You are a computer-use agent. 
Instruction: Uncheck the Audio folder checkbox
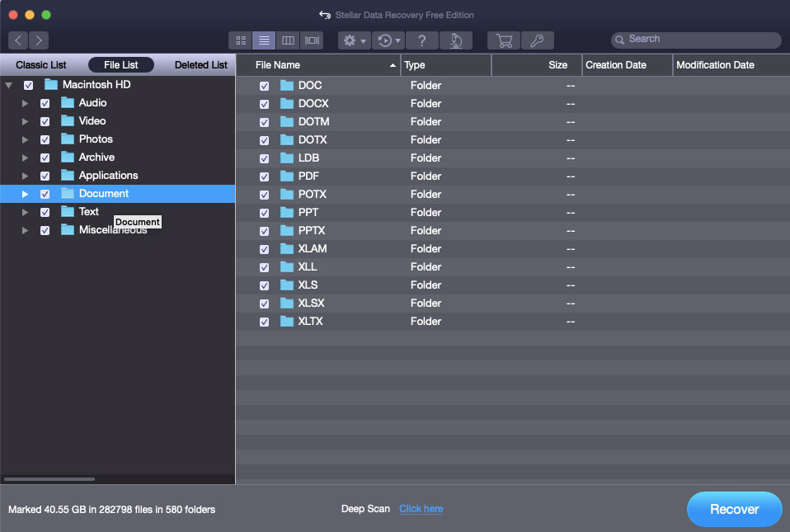[45, 103]
